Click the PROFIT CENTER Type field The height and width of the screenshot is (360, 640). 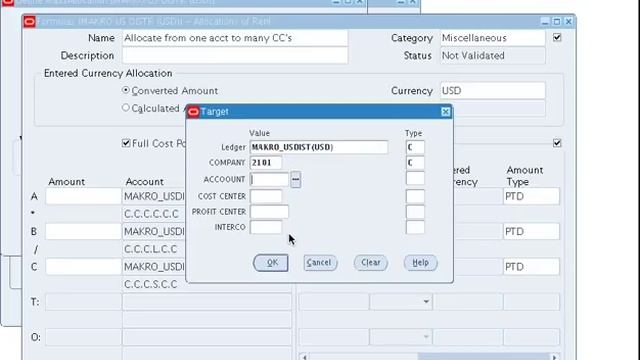tap(415, 212)
